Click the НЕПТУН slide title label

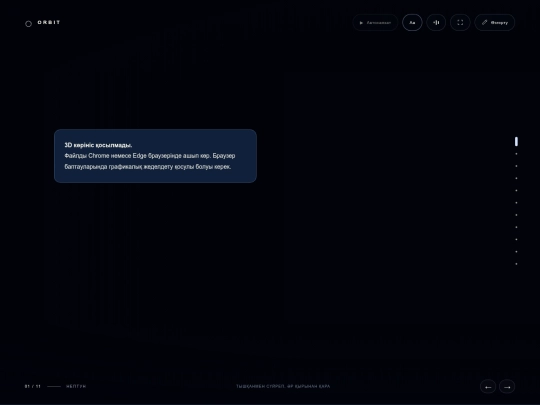(x=76, y=386)
